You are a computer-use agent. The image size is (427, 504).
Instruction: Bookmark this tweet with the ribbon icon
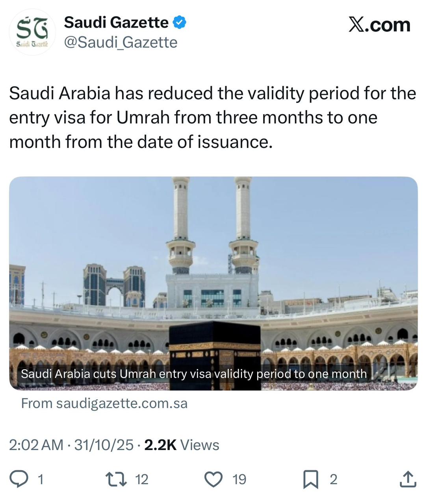(310, 479)
